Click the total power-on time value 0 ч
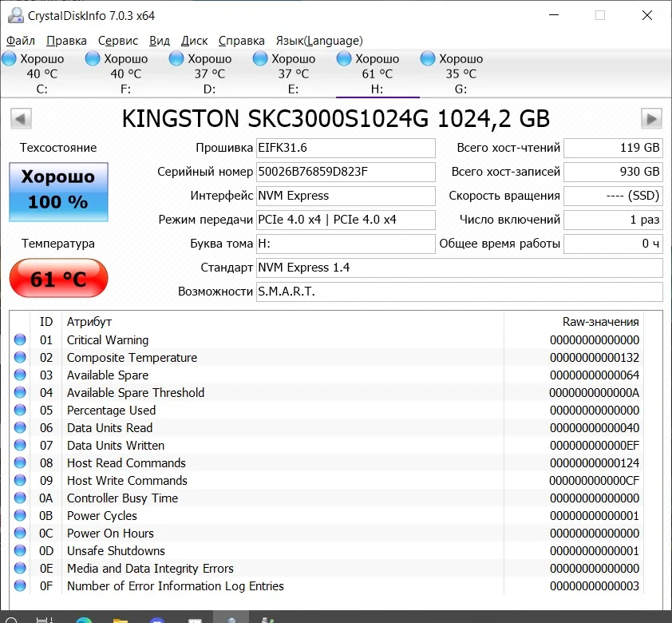The width and height of the screenshot is (672, 623). [x=613, y=244]
